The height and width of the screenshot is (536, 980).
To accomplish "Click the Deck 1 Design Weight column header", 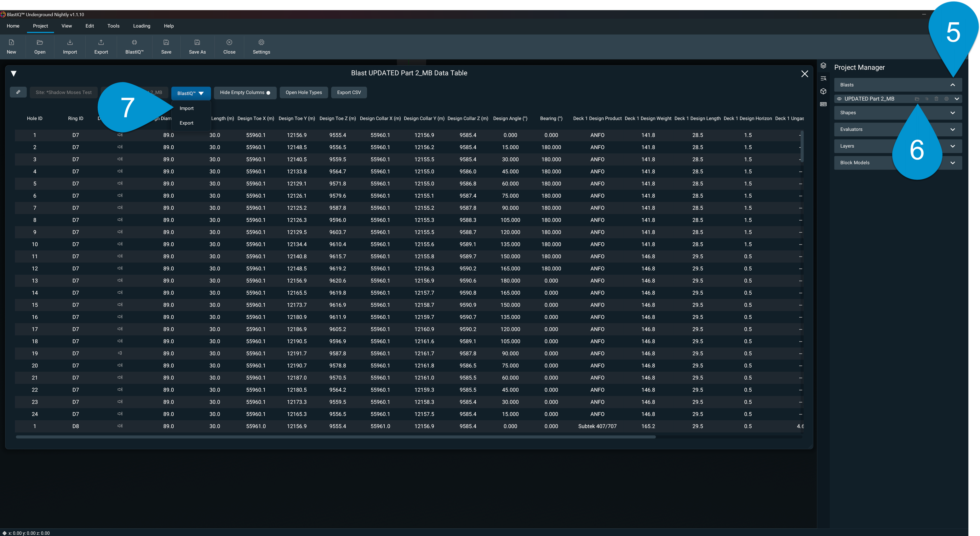I will (648, 119).
